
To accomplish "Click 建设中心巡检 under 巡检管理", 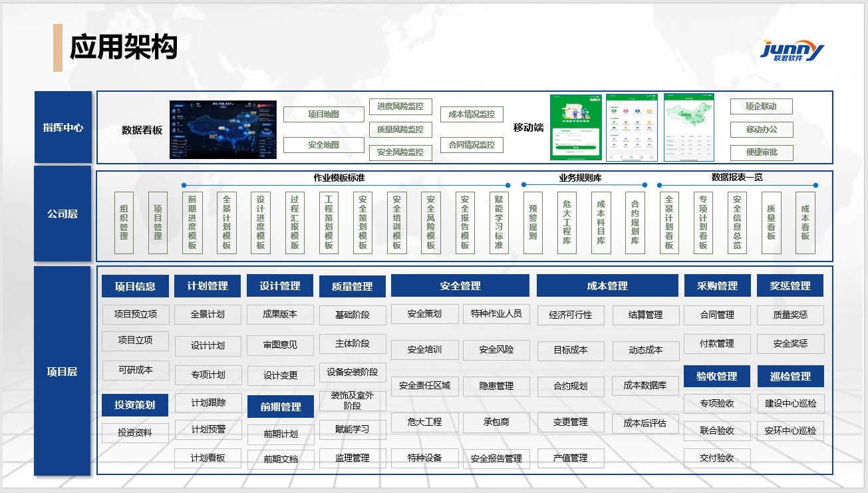I will [x=790, y=403].
